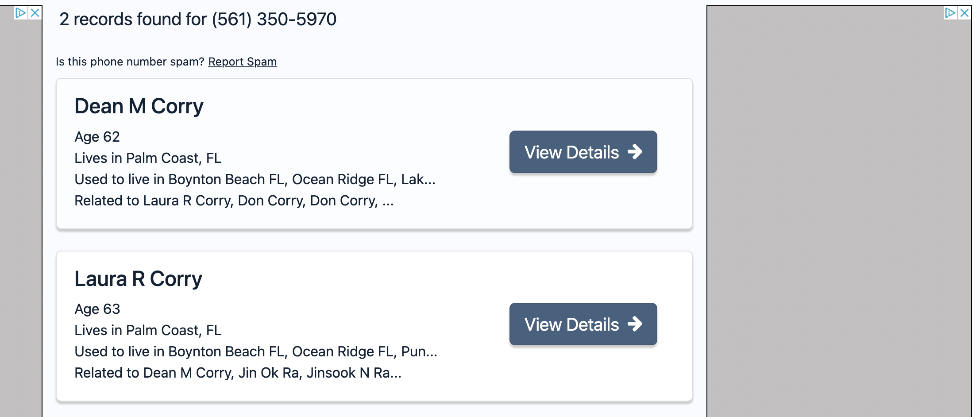Click the AdChoices icon on right ad

click(949, 13)
